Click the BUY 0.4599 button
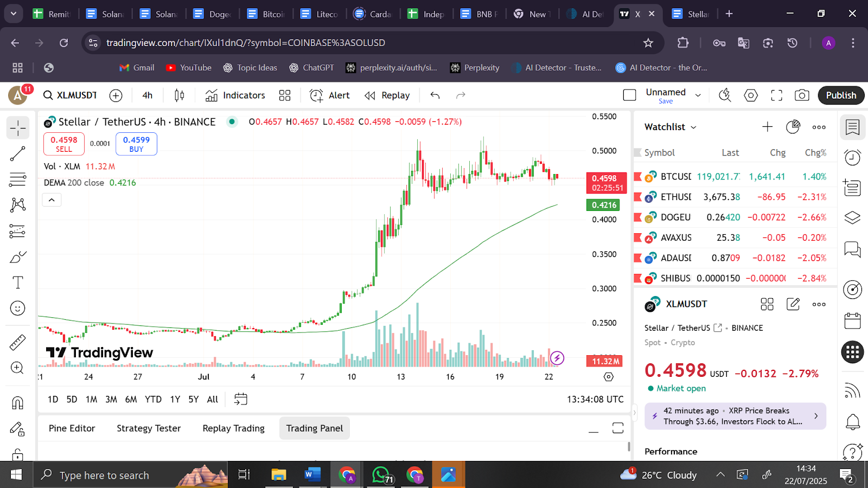 (x=136, y=144)
